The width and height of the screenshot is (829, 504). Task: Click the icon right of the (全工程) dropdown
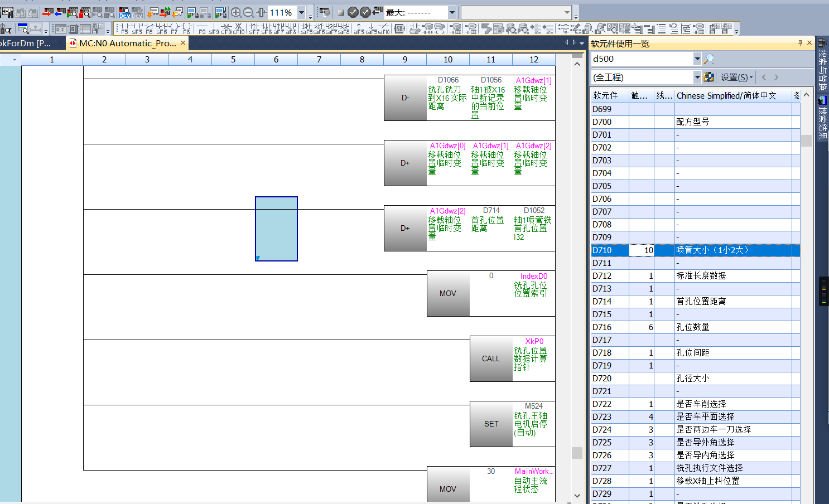(x=709, y=77)
